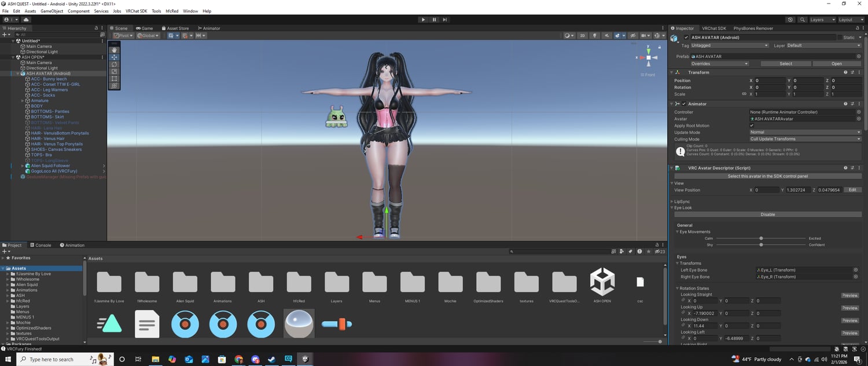Viewport: 868px width, 366px height.
Task: Adjust the Calm-Excited eye movement slider
Action: point(761,238)
